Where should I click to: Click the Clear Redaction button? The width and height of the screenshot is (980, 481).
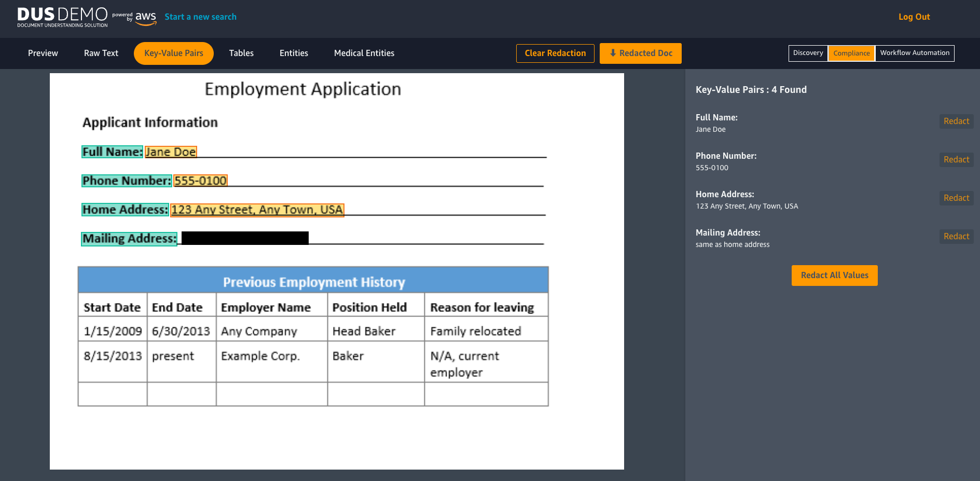tap(555, 53)
